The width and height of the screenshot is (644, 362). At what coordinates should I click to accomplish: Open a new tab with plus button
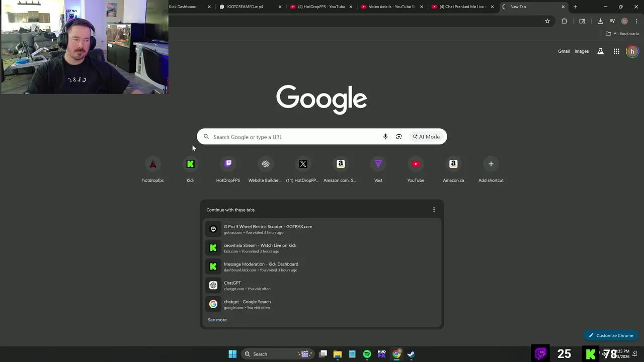pyautogui.click(x=575, y=7)
